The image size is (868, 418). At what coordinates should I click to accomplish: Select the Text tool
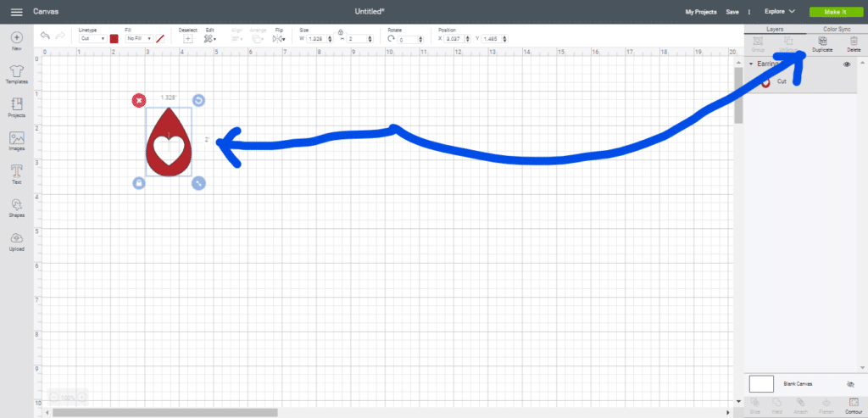tap(16, 174)
